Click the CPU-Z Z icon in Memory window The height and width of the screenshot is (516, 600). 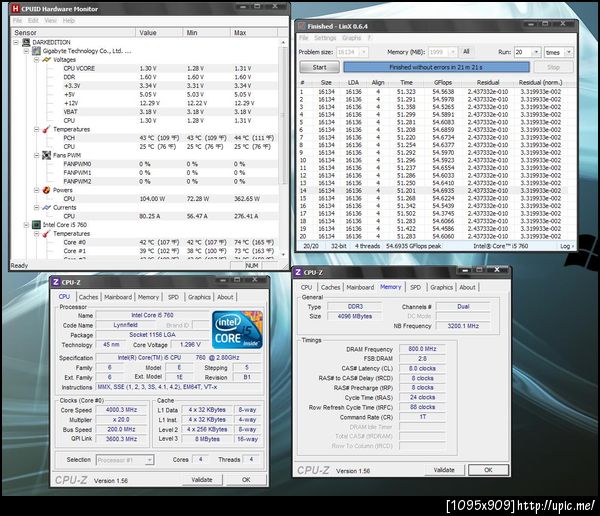pos(298,272)
